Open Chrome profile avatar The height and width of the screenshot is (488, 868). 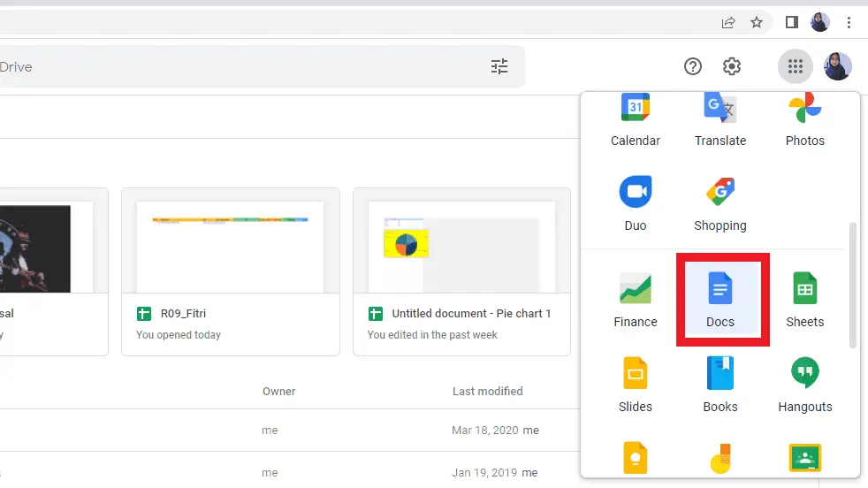(x=820, y=22)
